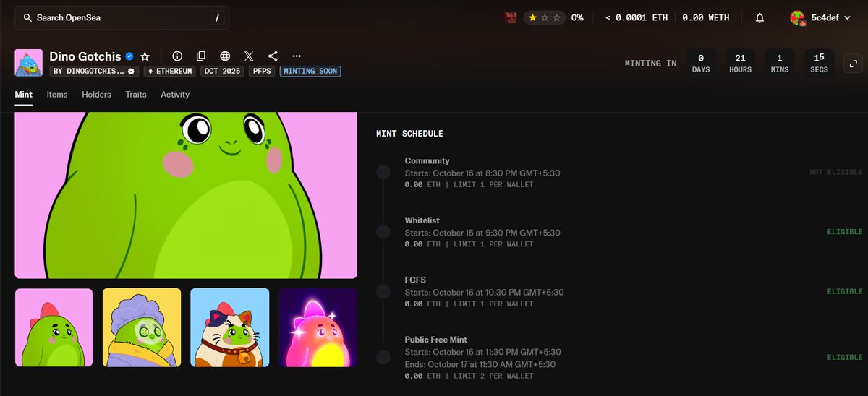Image resolution: width=868 pixels, height=396 pixels.
Task: Click the MINTING IN label
Action: coord(651,64)
